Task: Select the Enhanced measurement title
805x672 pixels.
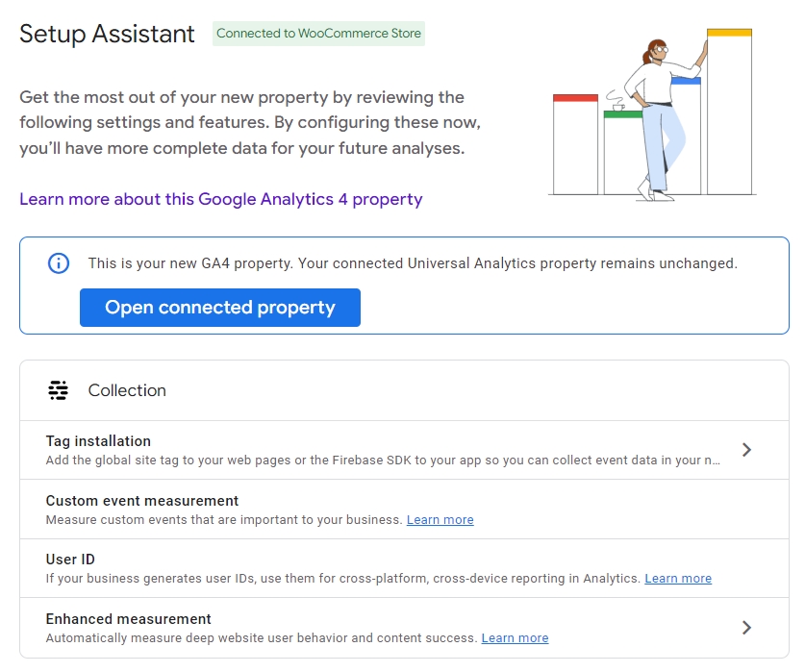Action: 129,619
